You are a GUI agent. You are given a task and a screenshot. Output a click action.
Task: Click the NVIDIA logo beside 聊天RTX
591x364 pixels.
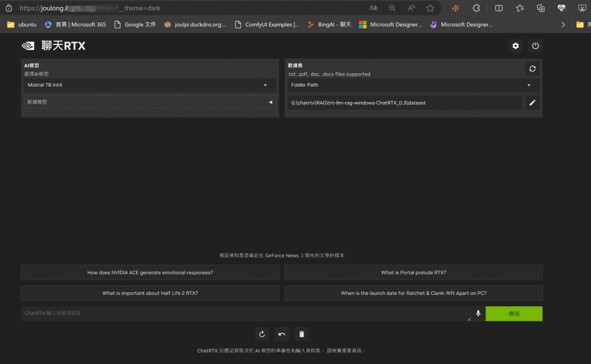coord(28,46)
